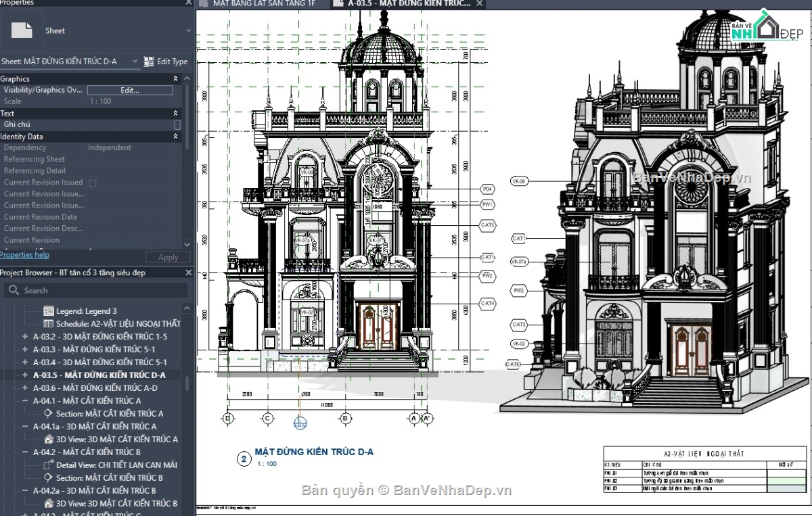Screen dimensions: 812x516
Task: Click the A2-VẬT LIỆU NGOẠI THẤT schedule icon
Action: (x=48, y=324)
